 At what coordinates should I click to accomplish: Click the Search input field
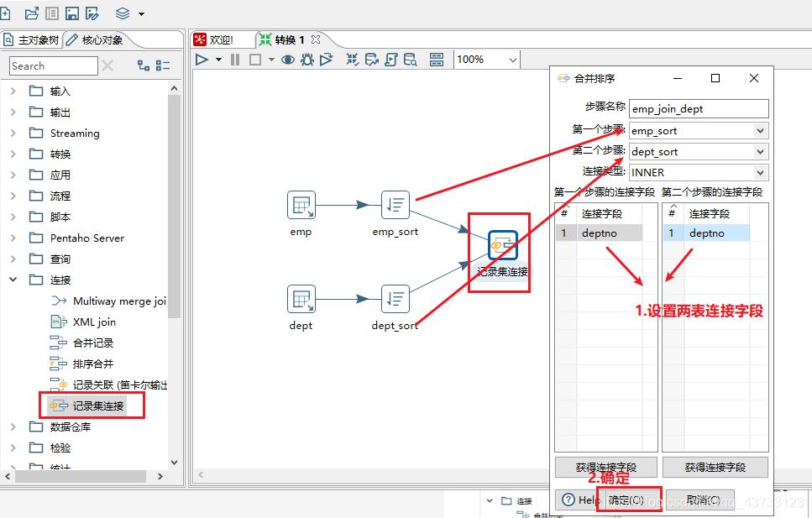(x=54, y=65)
